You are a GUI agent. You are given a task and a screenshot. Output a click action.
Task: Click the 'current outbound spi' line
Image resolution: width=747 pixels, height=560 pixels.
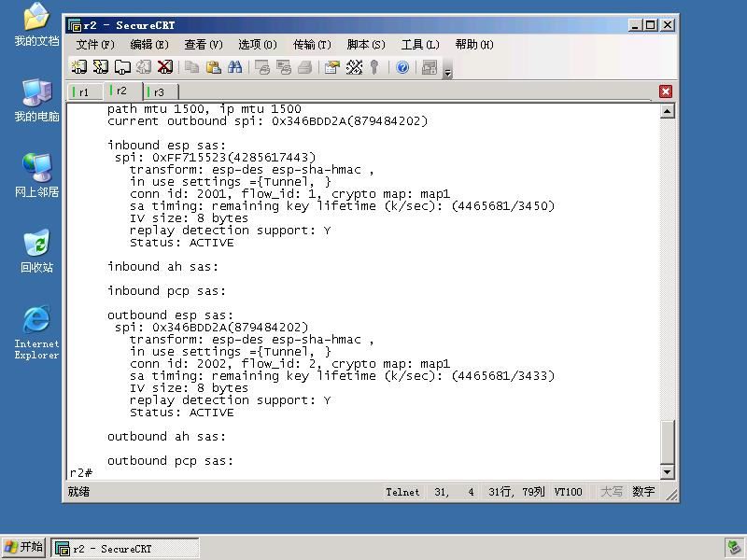267,121
